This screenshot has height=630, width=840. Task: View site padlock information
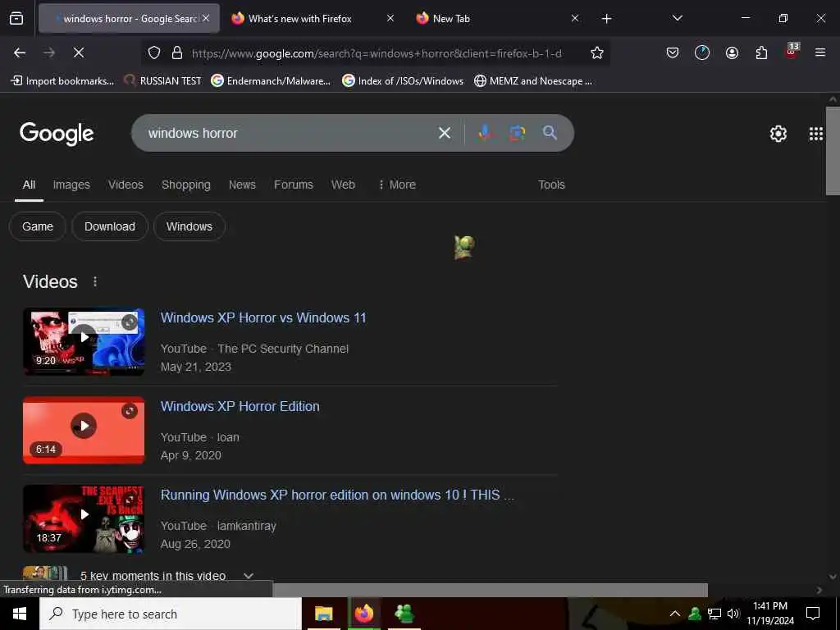click(x=177, y=53)
